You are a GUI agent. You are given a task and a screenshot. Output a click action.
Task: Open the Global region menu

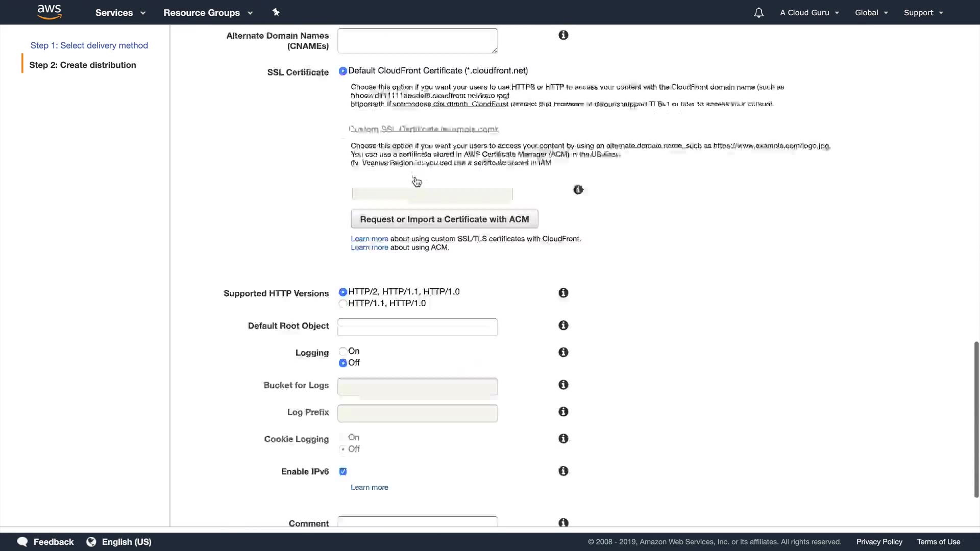pos(871,13)
